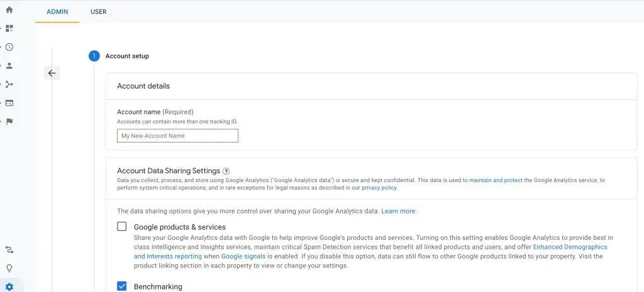Open the Conversions flag icon
Screen dimensions: 644x292
pos(9,121)
